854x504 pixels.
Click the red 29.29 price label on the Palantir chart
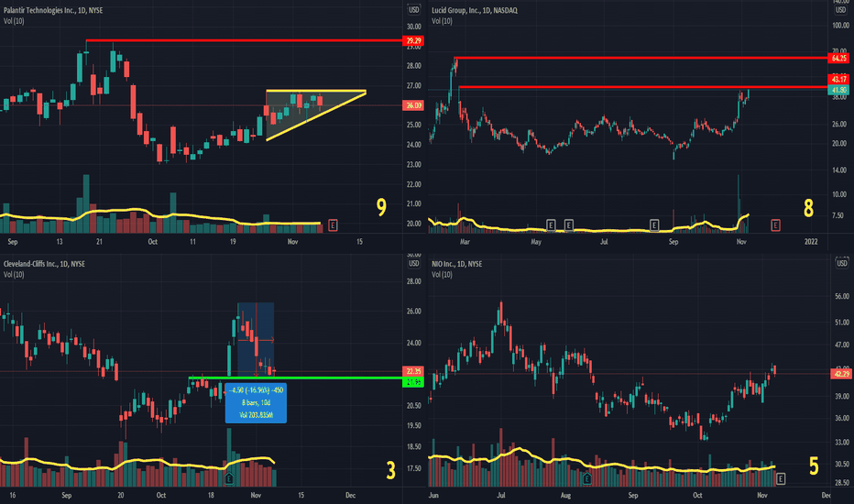pos(413,41)
